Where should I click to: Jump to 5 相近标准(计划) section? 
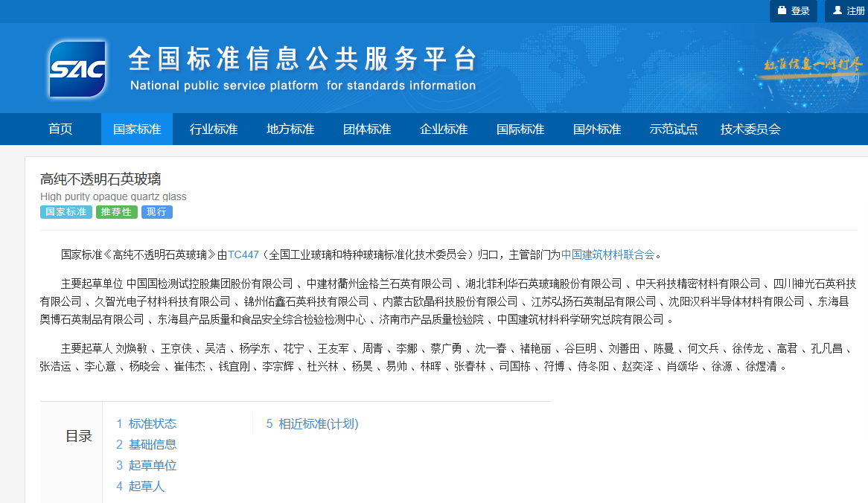pyautogui.click(x=313, y=424)
